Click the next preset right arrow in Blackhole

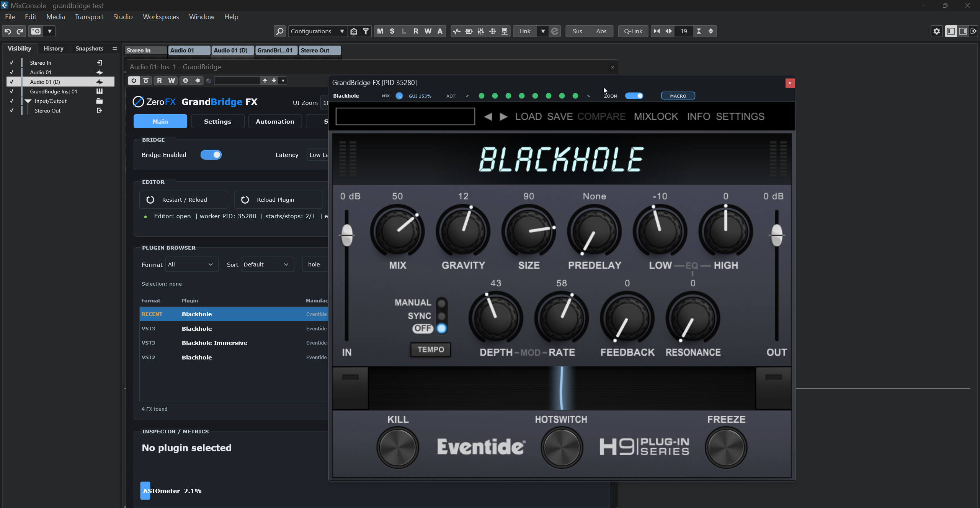tap(504, 116)
